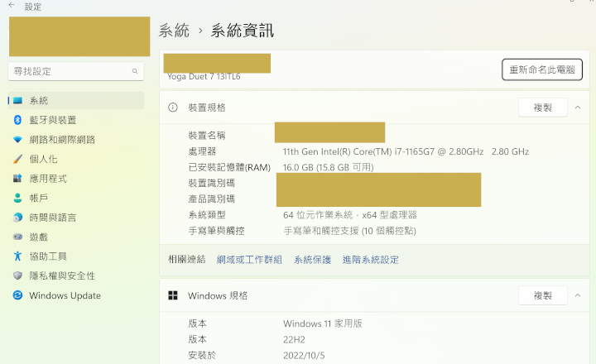Click the 已安裝記憶體(RAM) label
596x364 pixels.
(x=229, y=167)
